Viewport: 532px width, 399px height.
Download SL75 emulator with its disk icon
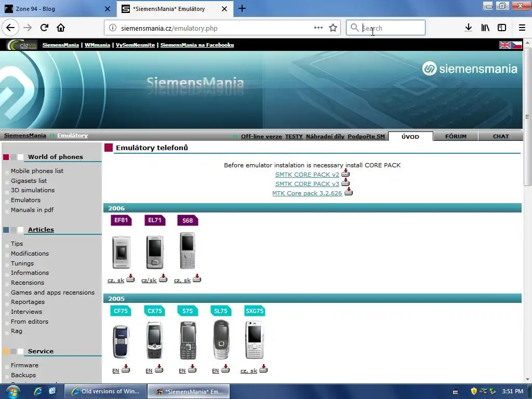(x=225, y=369)
